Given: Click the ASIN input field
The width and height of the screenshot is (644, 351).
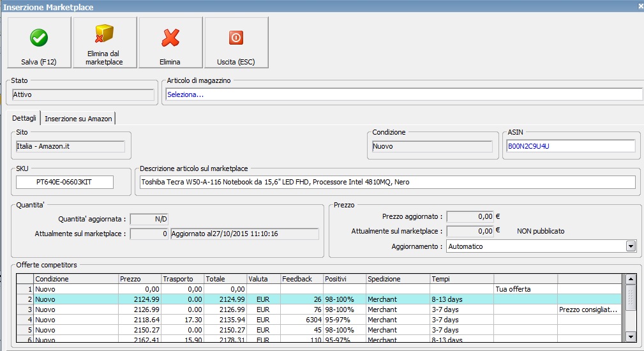Looking at the screenshot, I should tap(571, 146).
